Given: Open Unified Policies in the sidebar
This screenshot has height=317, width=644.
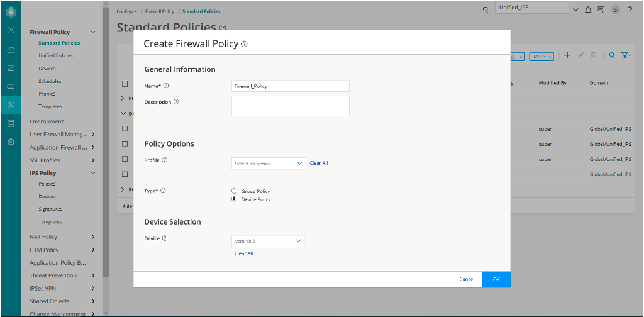Looking at the screenshot, I should 55,55.
